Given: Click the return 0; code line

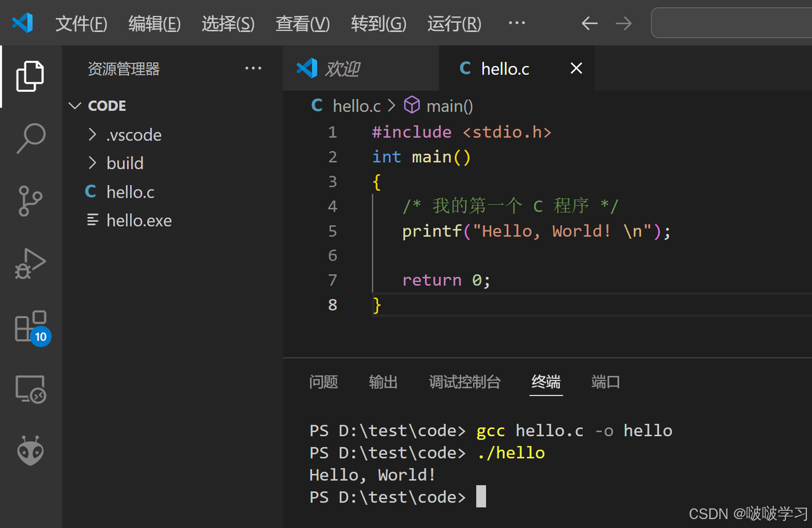Looking at the screenshot, I should click(447, 280).
